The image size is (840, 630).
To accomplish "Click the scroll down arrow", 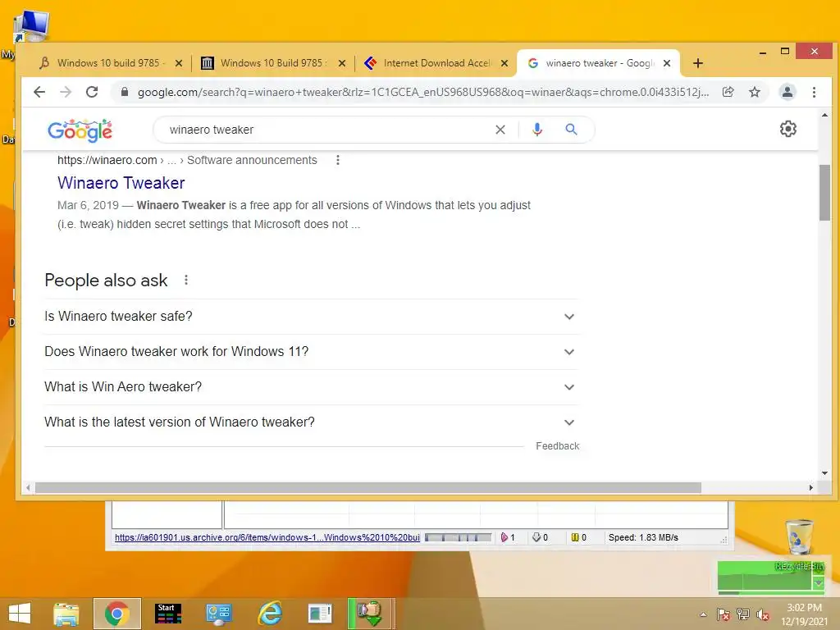I will [x=824, y=473].
